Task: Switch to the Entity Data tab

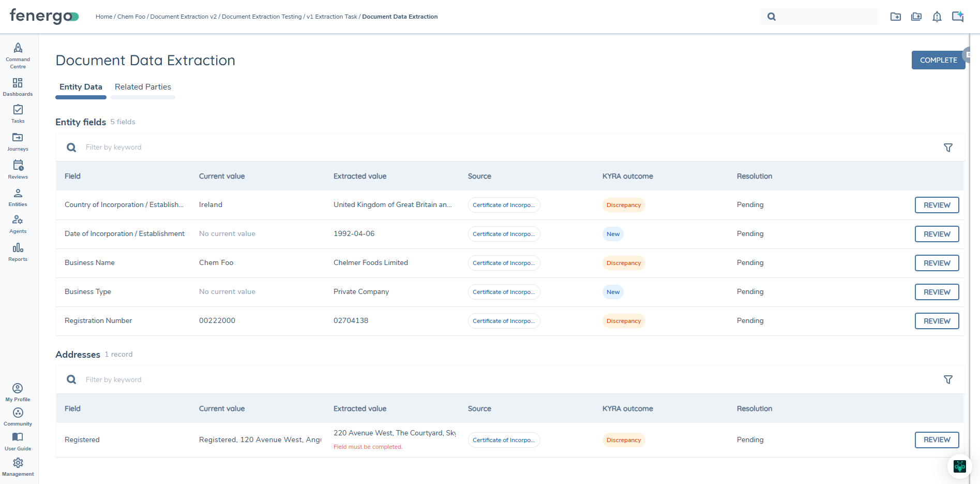Action: pyautogui.click(x=81, y=87)
